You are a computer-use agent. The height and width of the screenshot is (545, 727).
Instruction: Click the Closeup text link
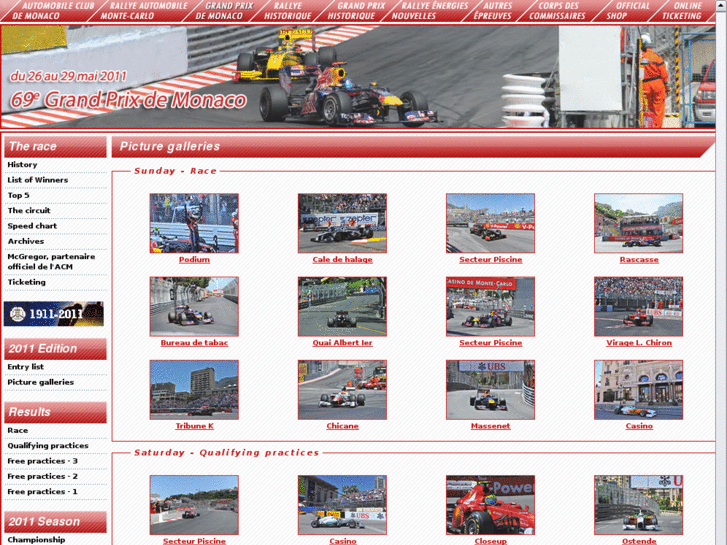(491, 541)
